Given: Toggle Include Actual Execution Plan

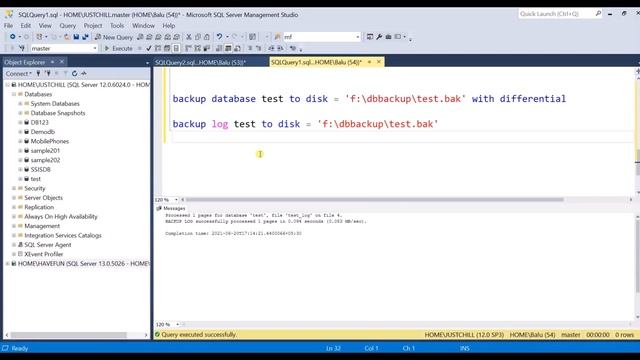Looking at the screenshot, I should 188,48.
